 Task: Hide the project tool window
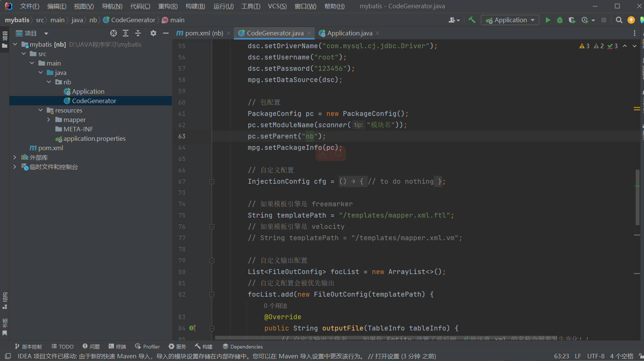(165, 33)
